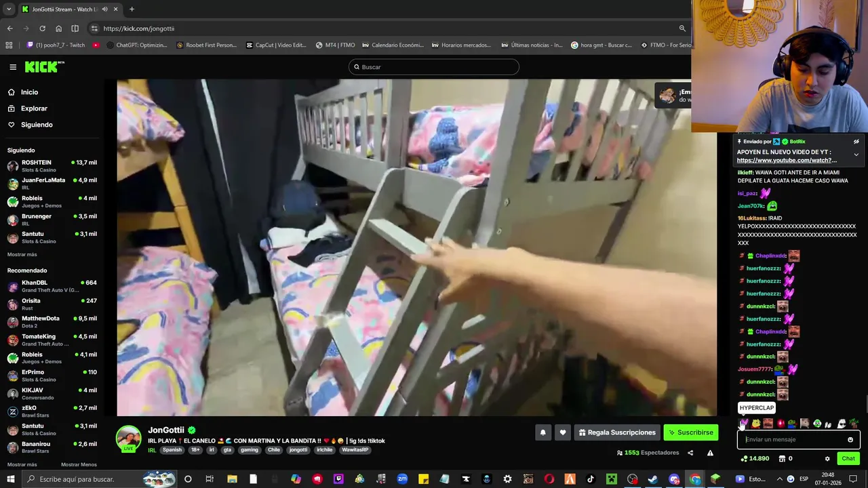The height and width of the screenshot is (488, 868).
Task: Open a new browser tab
Action: click(x=132, y=9)
